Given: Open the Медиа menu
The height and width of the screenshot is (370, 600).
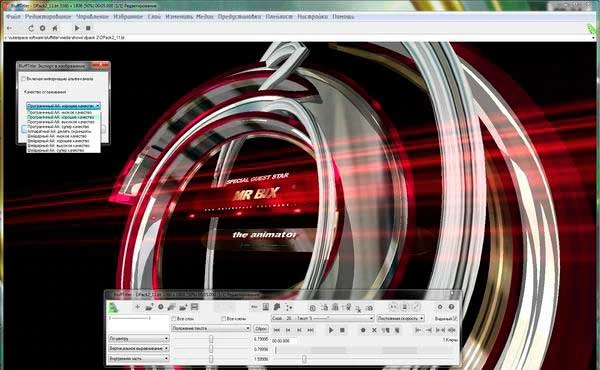Looking at the screenshot, I should 205,16.
